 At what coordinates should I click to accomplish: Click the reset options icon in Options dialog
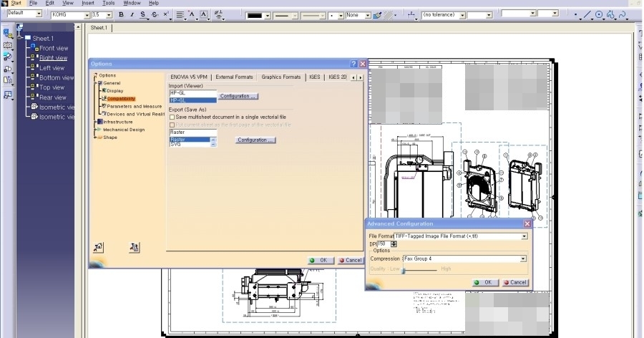pyautogui.click(x=98, y=247)
